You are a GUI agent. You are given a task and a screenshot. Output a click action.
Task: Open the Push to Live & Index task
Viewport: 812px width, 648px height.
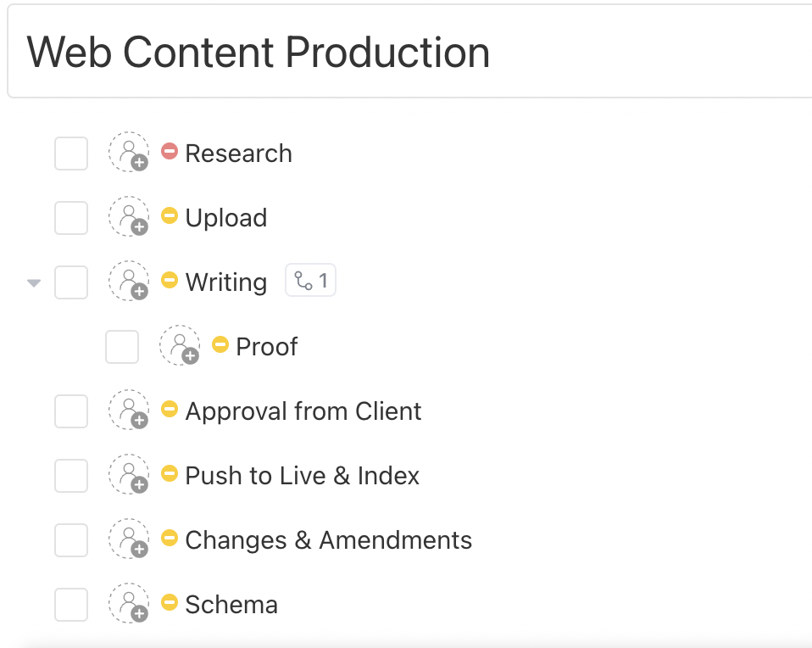click(x=302, y=476)
